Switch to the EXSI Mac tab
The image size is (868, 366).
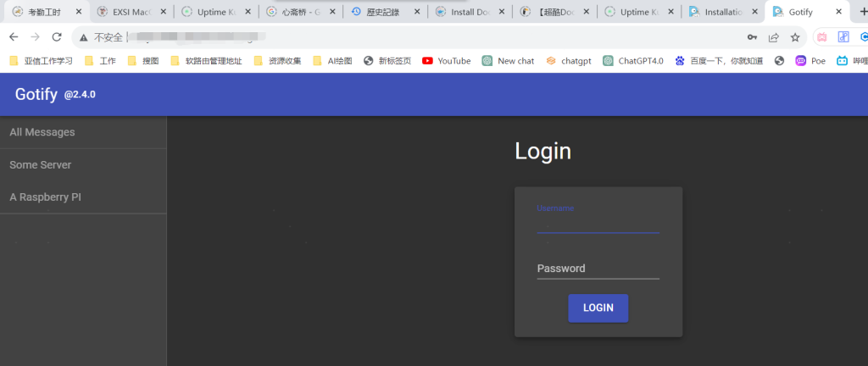(131, 12)
